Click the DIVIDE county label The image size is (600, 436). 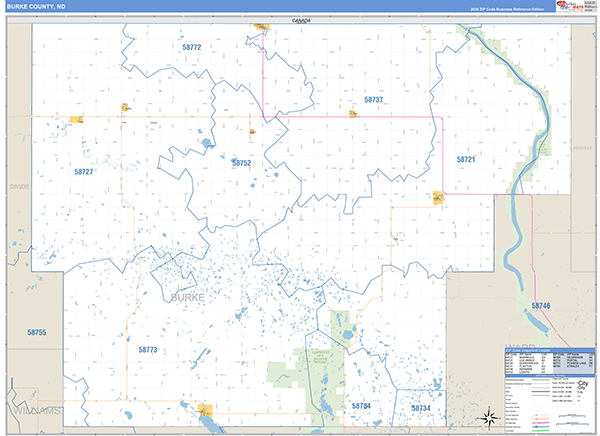20,186
